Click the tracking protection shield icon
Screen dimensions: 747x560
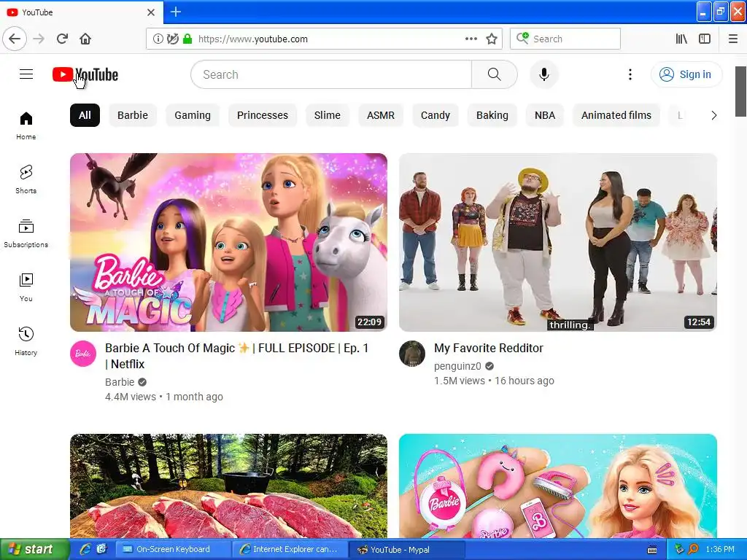[x=172, y=39]
